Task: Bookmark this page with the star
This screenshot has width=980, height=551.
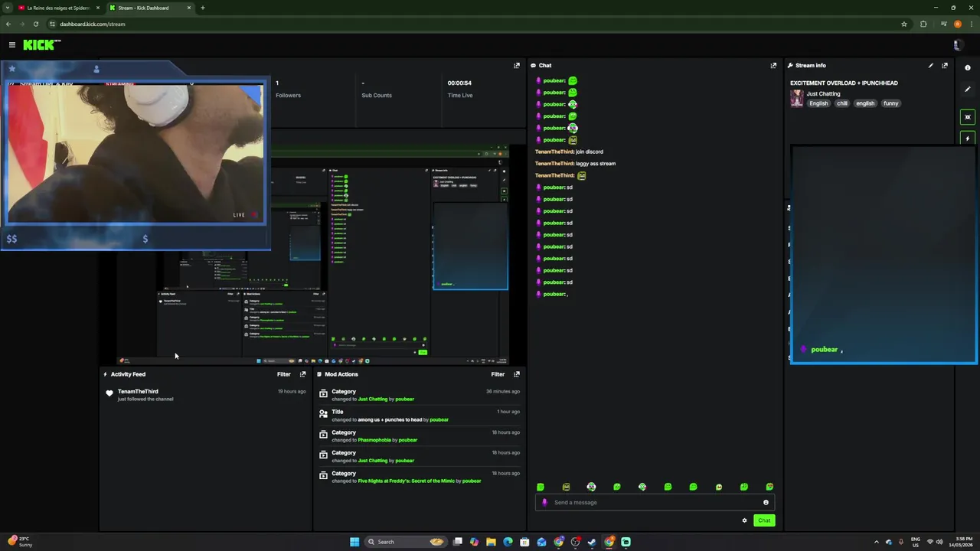Action: (904, 24)
